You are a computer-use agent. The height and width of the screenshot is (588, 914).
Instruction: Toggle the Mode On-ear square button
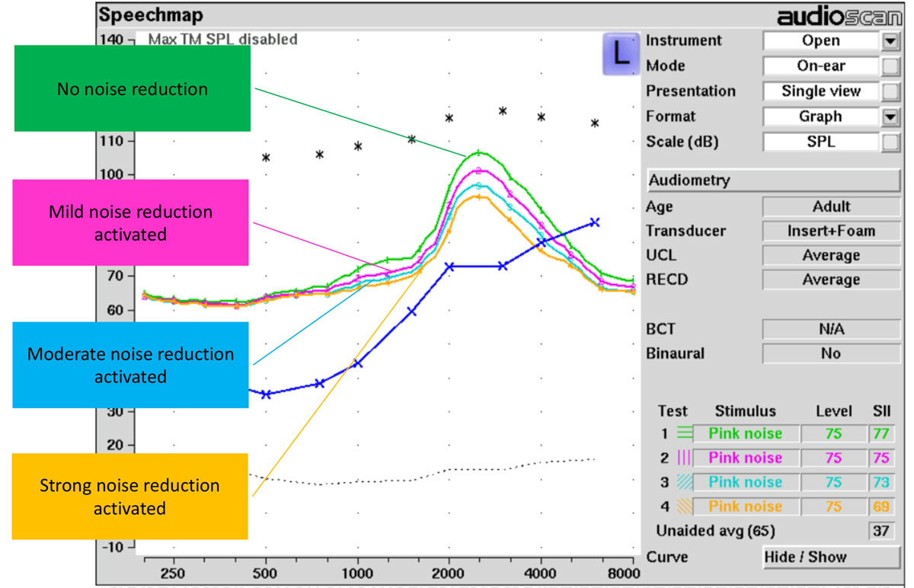(x=889, y=66)
